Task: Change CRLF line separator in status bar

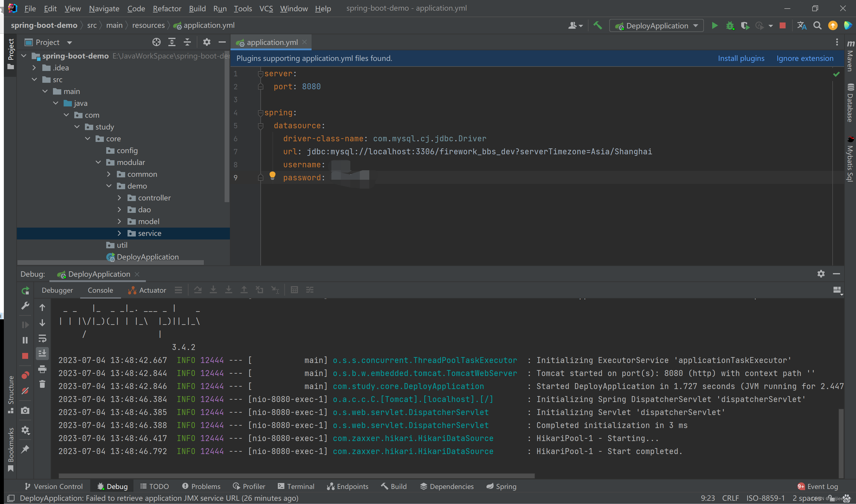Action: (731, 498)
